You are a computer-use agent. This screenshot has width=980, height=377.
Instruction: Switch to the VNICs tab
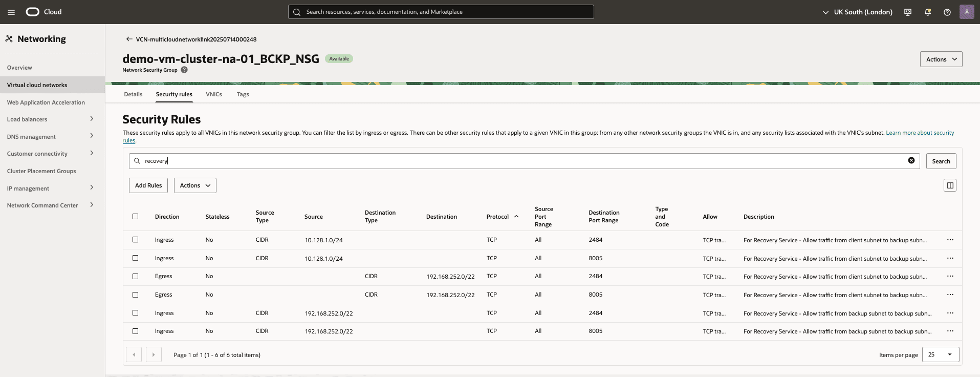214,94
